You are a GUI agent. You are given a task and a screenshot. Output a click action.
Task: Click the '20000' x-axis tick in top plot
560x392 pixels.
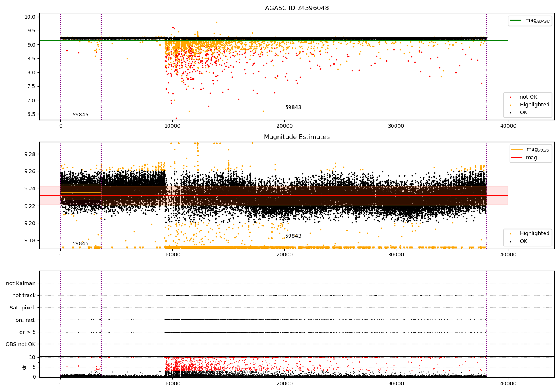(284, 126)
